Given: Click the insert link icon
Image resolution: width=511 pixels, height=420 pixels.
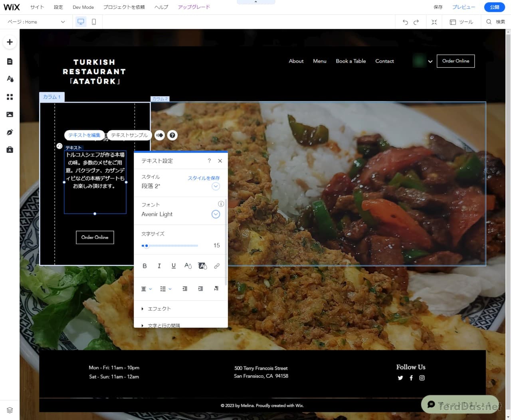Looking at the screenshot, I should tap(217, 266).
